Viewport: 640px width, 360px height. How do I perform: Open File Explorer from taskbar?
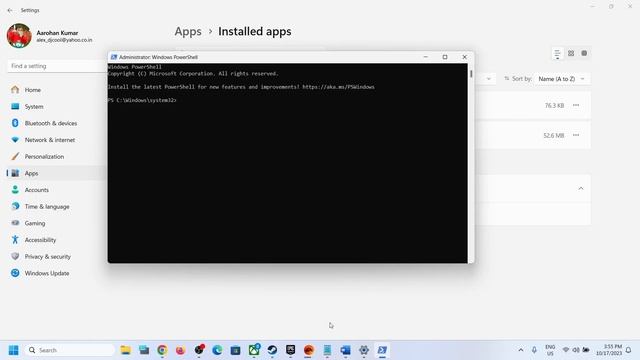pyautogui.click(x=126, y=350)
